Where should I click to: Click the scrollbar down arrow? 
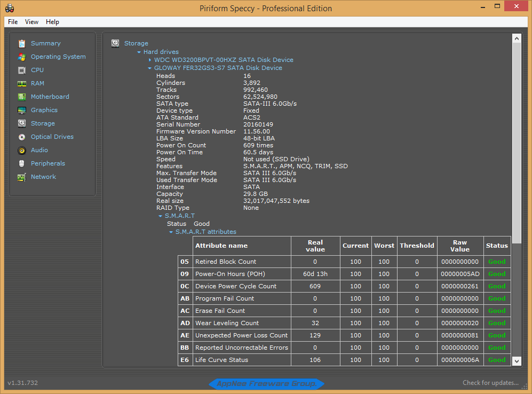(x=517, y=361)
